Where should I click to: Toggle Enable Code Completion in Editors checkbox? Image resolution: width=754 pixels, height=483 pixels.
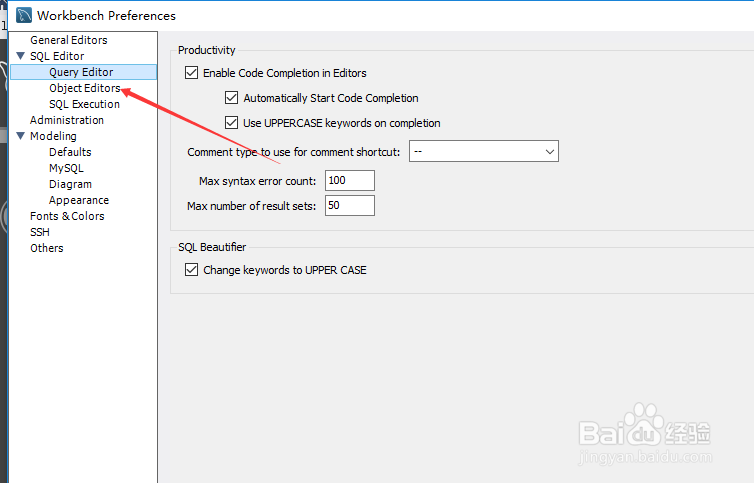pyautogui.click(x=191, y=73)
